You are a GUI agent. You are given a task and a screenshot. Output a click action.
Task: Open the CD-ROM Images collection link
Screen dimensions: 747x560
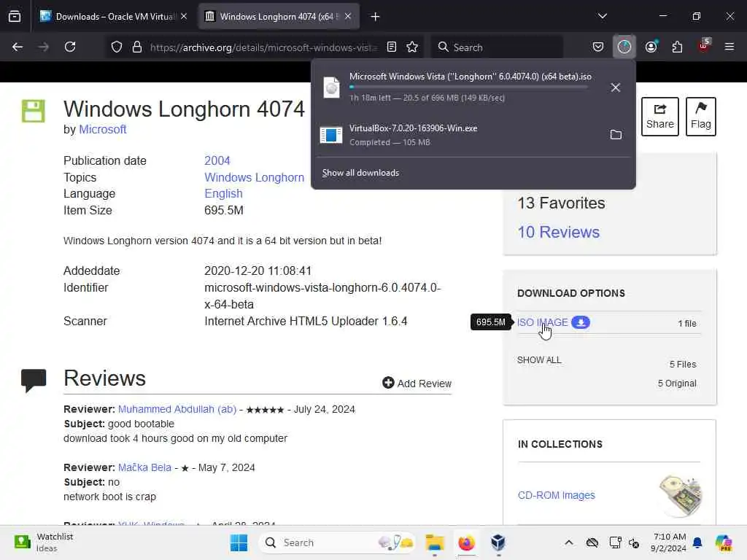pyautogui.click(x=557, y=495)
